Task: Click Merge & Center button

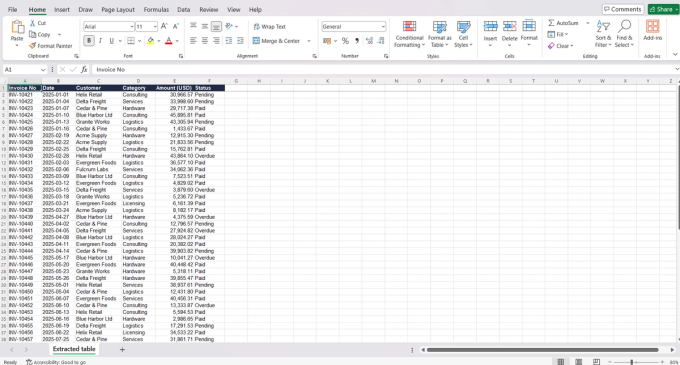Action: (276, 41)
